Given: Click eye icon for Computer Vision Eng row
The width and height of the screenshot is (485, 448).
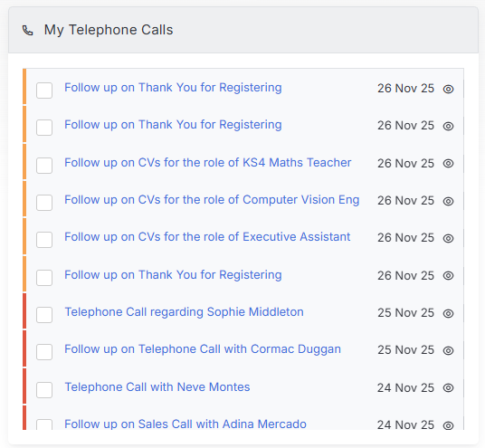Looking at the screenshot, I should [x=448, y=201].
